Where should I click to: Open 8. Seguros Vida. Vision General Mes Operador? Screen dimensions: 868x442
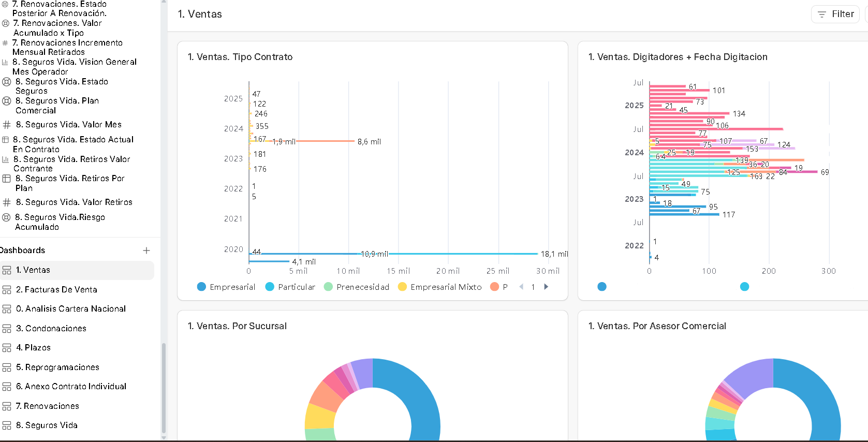75,67
